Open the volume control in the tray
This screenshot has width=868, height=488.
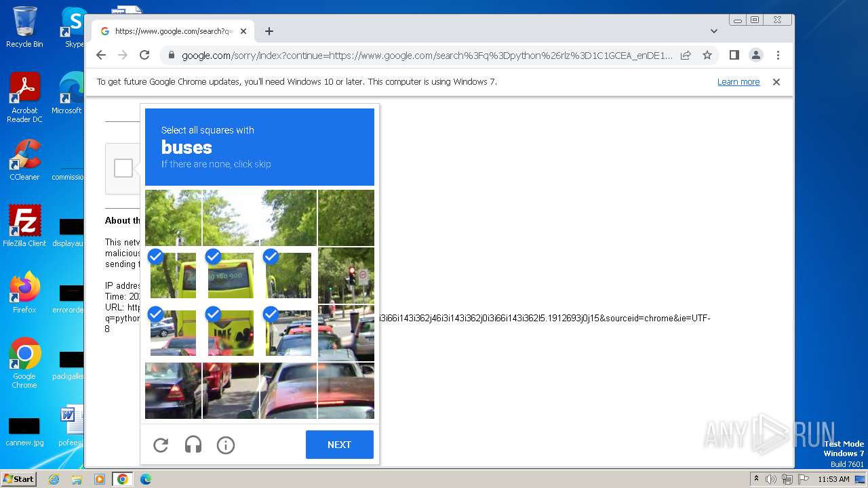[x=771, y=479]
